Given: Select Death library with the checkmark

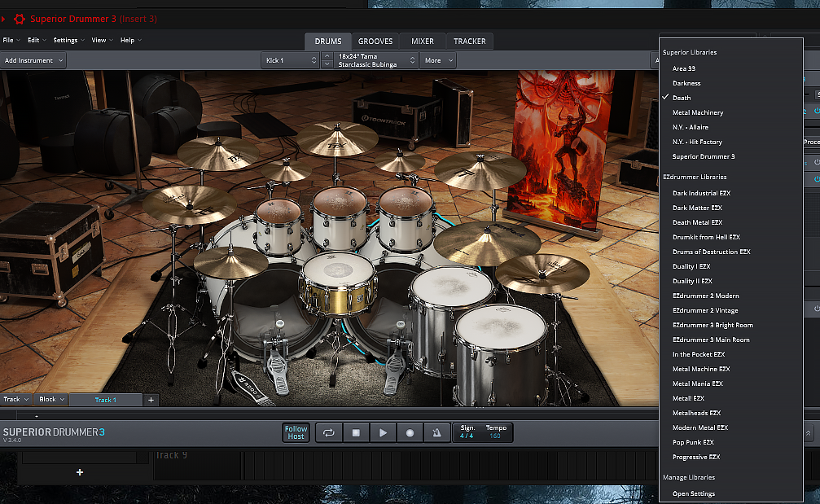Looking at the screenshot, I should coord(682,98).
